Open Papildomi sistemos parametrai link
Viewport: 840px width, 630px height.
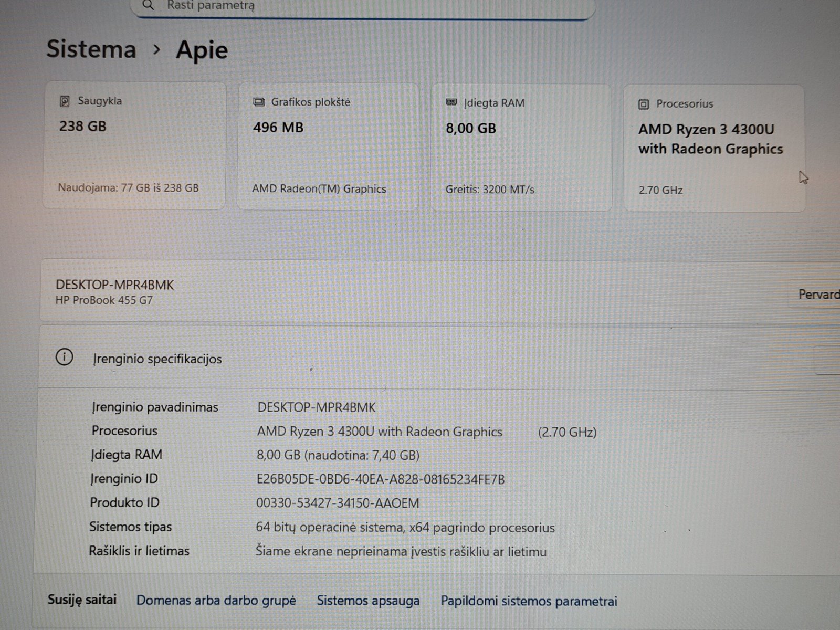coord(529,601)
